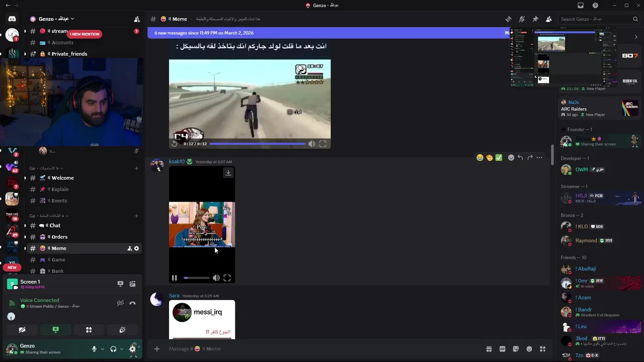Collapse the Ge الاساسيات category

click(x=46, y=168)
